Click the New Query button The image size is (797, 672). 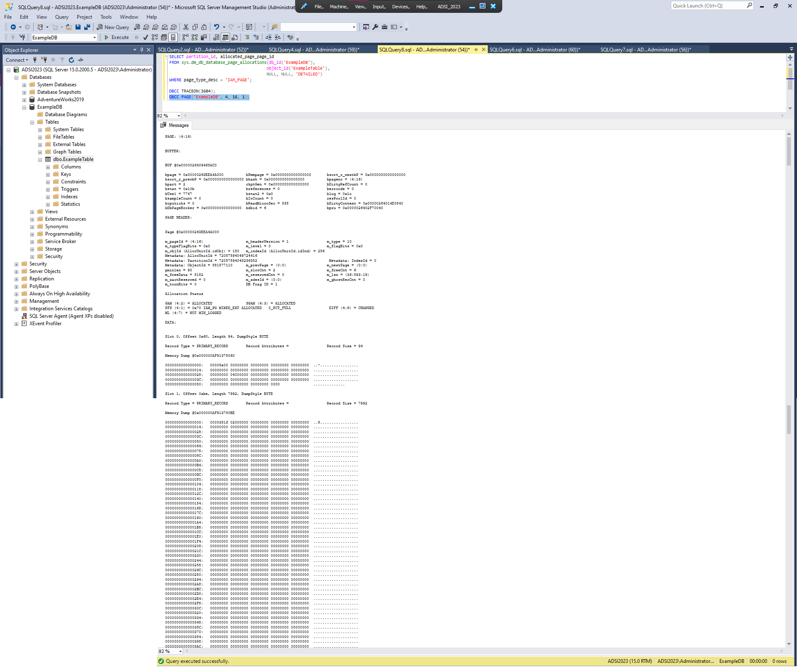click(x=113, y=27)
